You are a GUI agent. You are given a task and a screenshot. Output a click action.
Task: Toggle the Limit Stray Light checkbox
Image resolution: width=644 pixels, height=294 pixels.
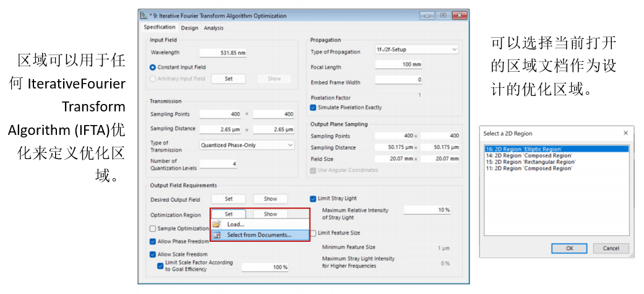(x=314, y=199)
